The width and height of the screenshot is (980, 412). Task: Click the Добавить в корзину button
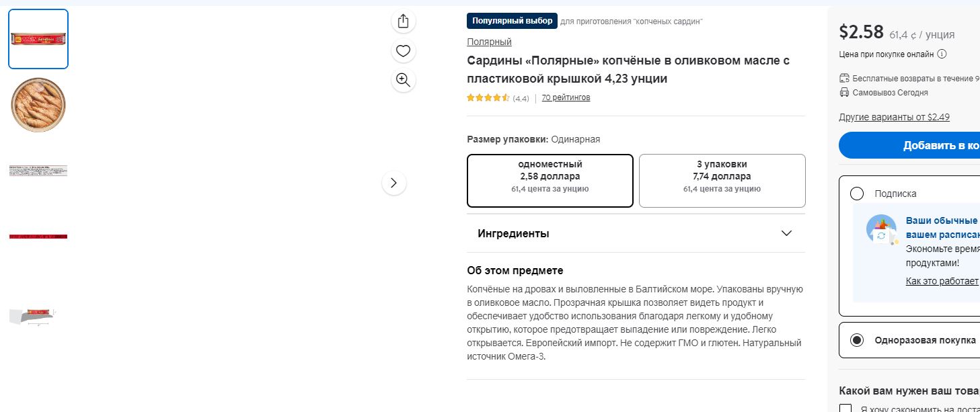click(909, 145)
